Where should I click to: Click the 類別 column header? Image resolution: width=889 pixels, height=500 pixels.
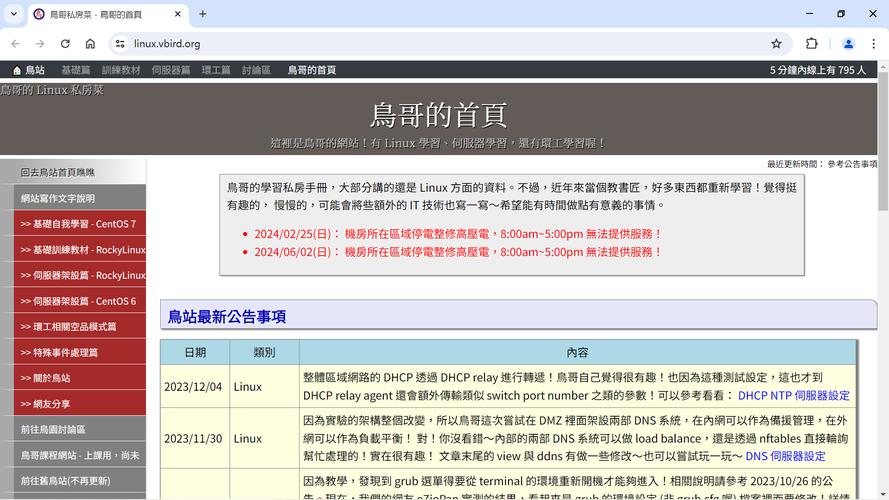[x=264, y=353]
